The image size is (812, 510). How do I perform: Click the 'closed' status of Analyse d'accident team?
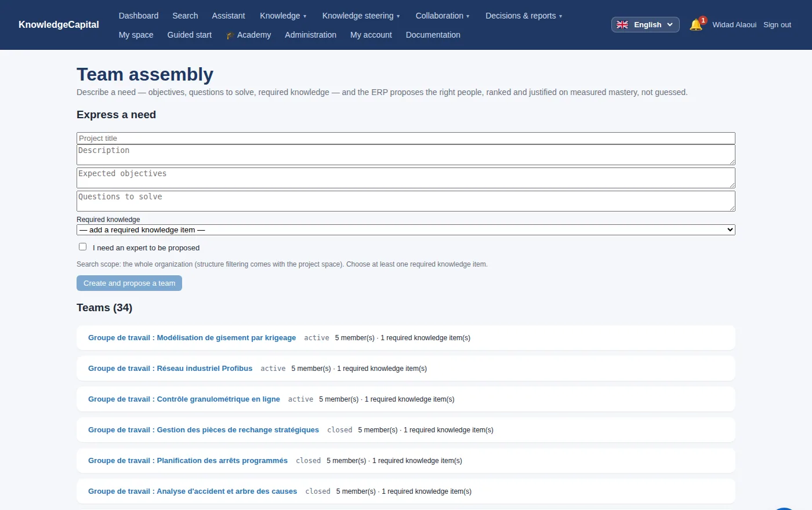click(318, 491)
